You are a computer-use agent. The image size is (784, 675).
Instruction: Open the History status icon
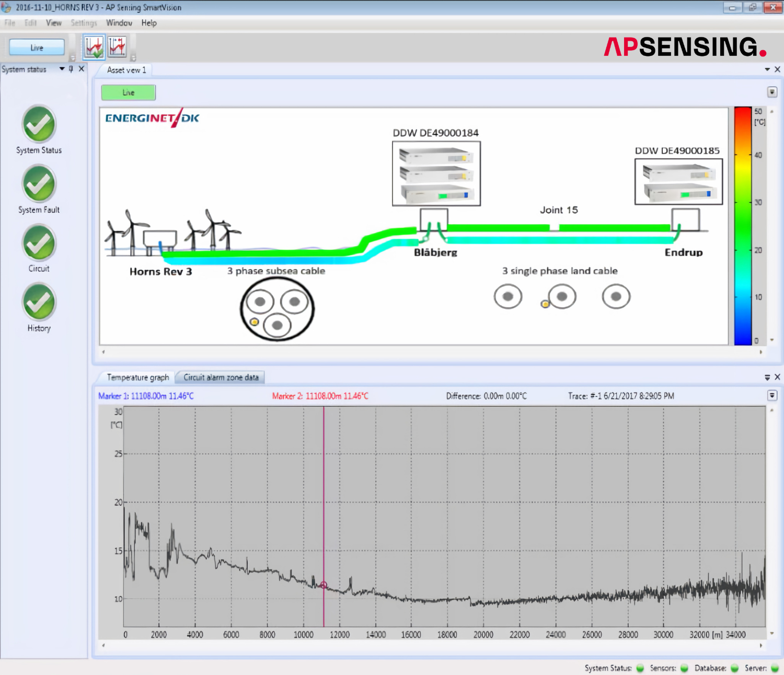point(39,302)
